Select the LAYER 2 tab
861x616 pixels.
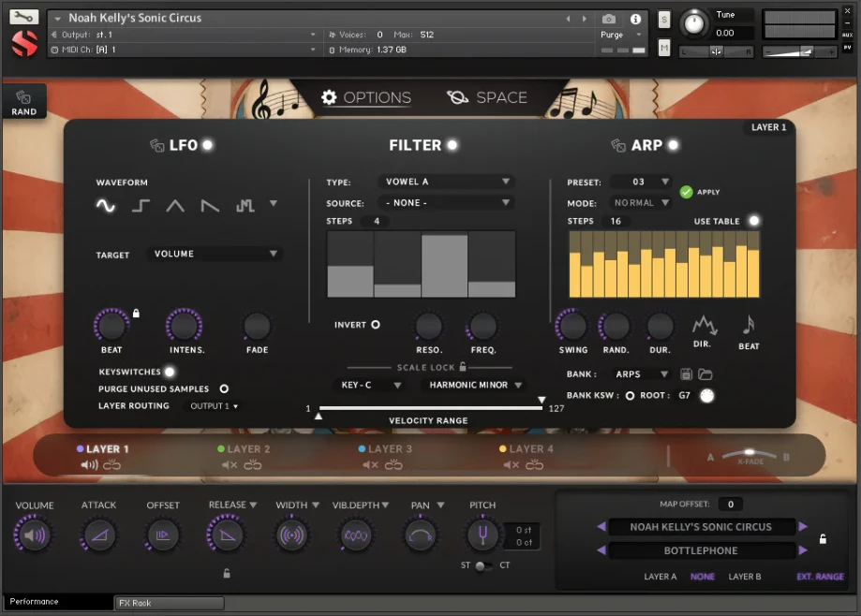(244, 449)
